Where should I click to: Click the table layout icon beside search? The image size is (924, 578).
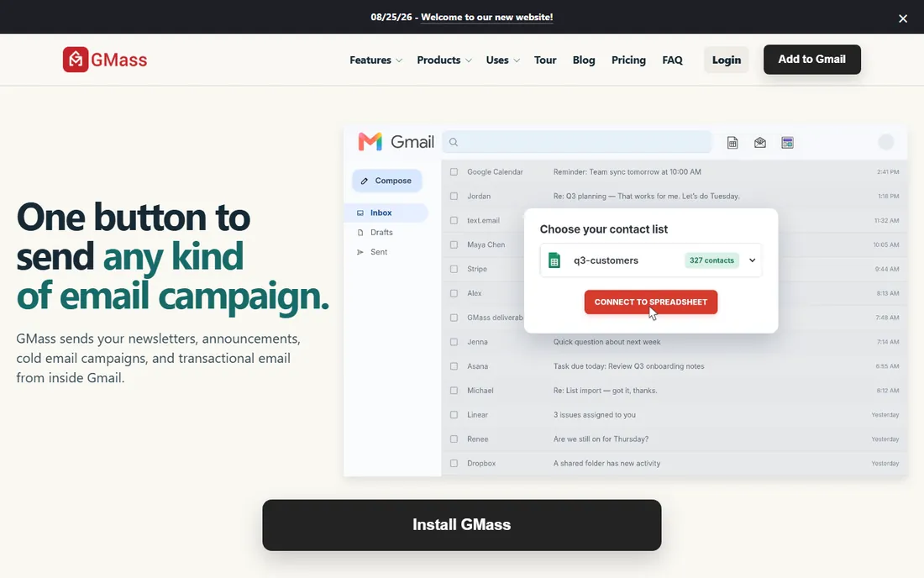tap(787, 143)
